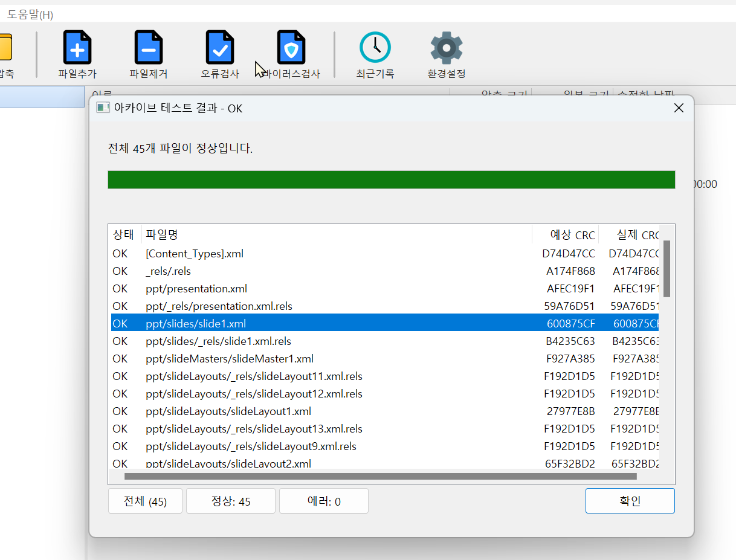736x560 pixels.
Task: Click the expected CRC value 59A76D51
Action: click(570, 306)
